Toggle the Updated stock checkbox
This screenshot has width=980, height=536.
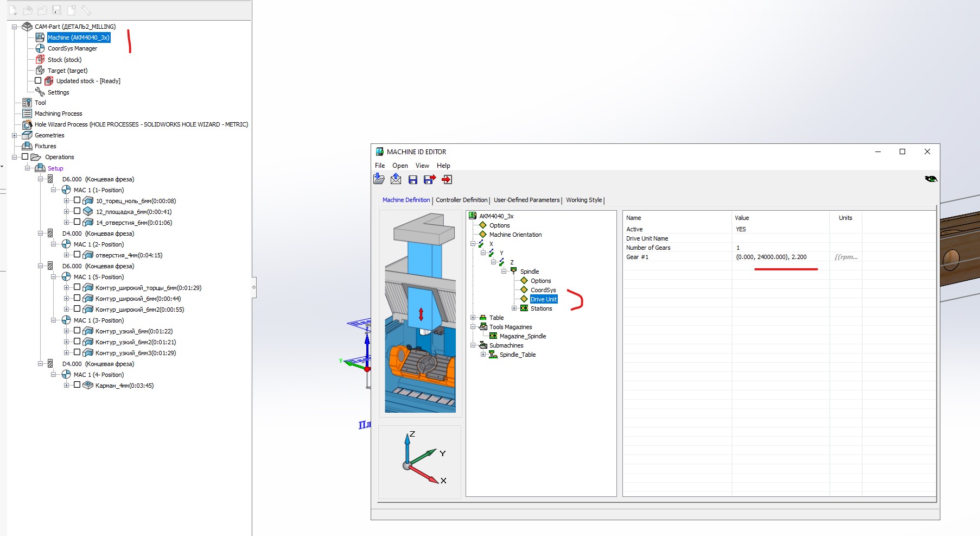point(38,80)
